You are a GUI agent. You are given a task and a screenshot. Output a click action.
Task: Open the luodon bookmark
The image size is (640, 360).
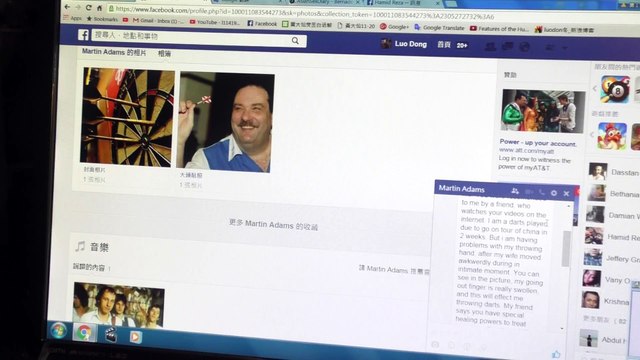pyautogui.click(x=564, y=30)
